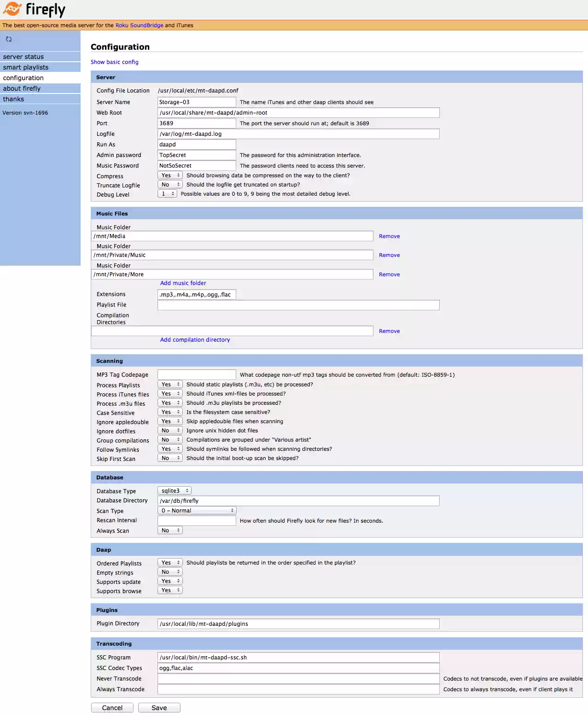The image size is (588, 717).
Task: Remove the /mnt/Private/Music folder
Action: [x=389, y=255]
